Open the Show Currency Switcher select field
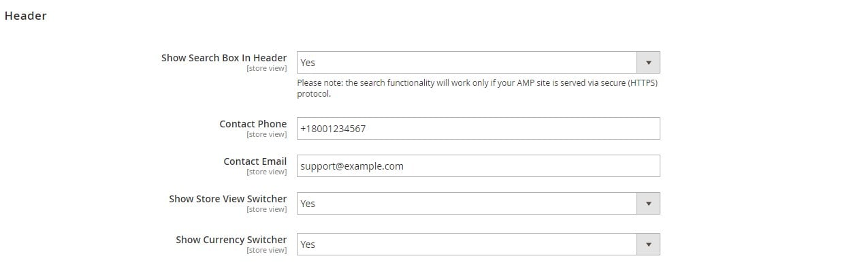The image size is (868, 267). [478, 245]
